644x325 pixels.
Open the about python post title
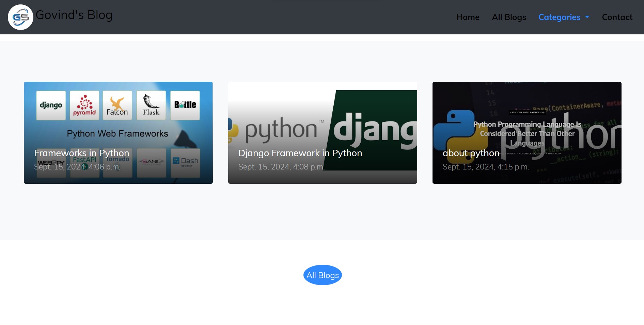[471, 153]
